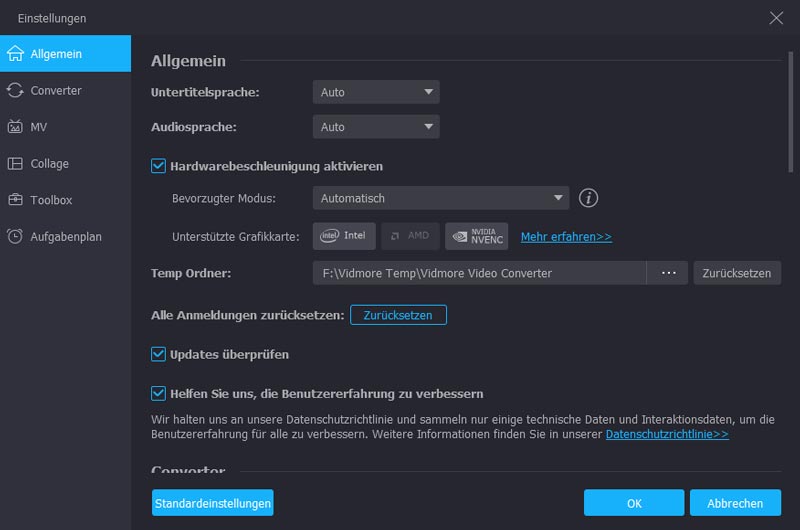Image resolution: width=800 pixels, height=530 pixels.
Task: Disable Hardwarebeschleunigung aktivieren checkbox
Action: (158, 166)
